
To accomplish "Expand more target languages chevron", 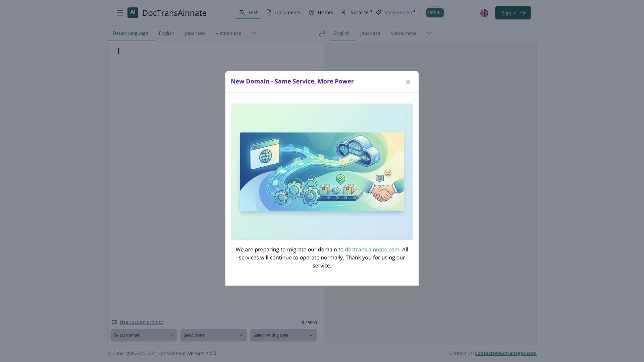I will point(429,33).
